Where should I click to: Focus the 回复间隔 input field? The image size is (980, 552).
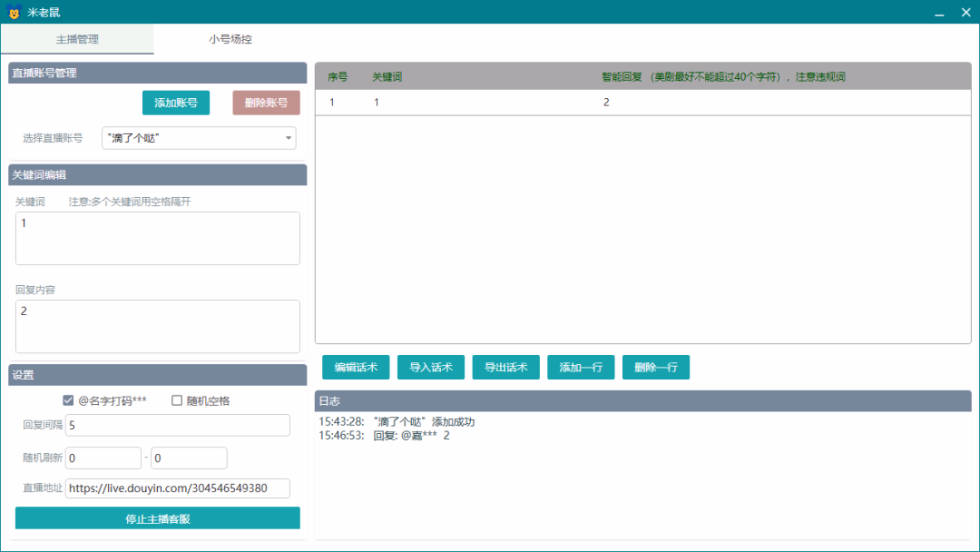click(178, 425)
